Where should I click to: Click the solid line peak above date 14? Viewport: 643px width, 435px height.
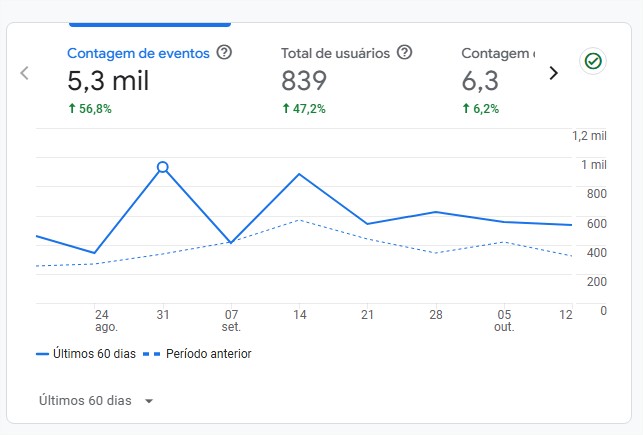pos(299,174)
